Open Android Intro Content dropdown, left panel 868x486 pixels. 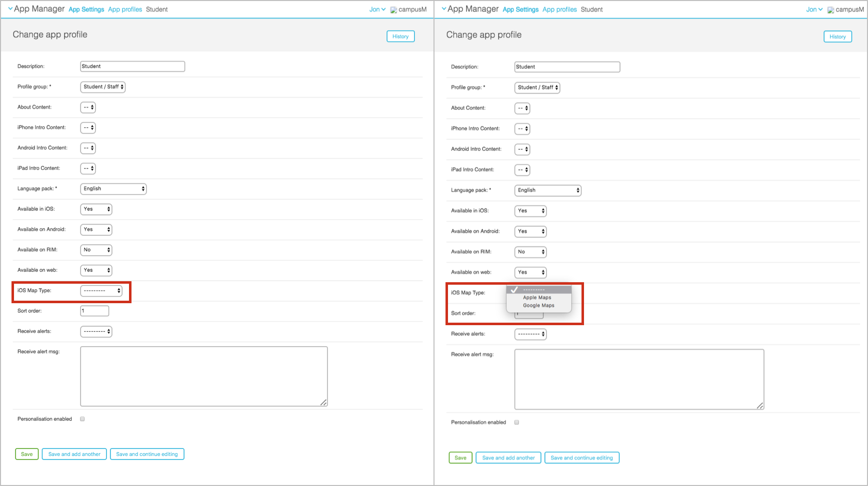coord(88,148)
